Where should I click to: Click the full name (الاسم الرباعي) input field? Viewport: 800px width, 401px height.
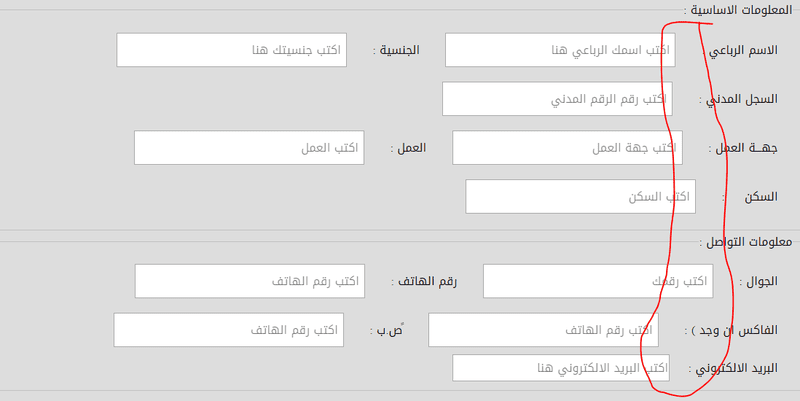pyautogui.click(x=559, y=50)
